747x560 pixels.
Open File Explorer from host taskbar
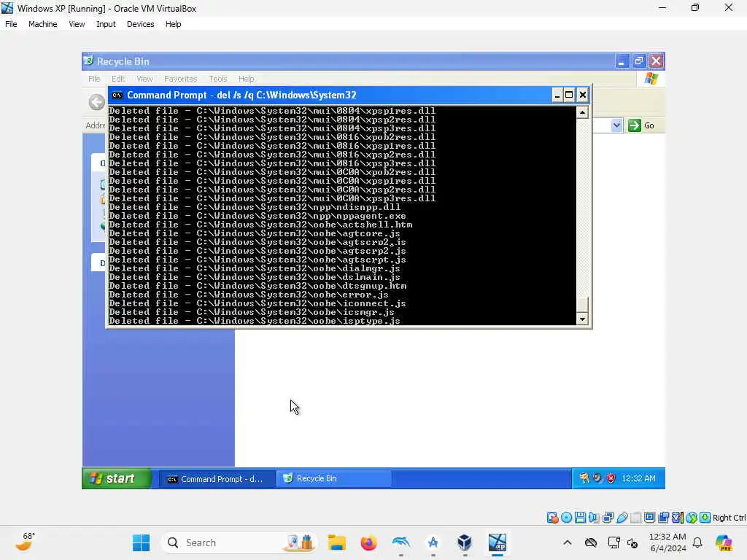pyautogui.click(x=337, y=542)
